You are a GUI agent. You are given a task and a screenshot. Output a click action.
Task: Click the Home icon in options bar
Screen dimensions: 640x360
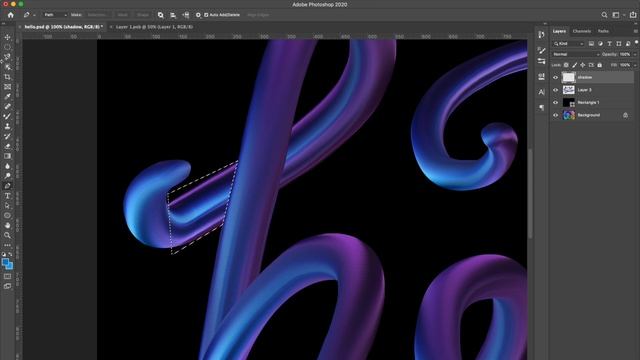[11, 15]
